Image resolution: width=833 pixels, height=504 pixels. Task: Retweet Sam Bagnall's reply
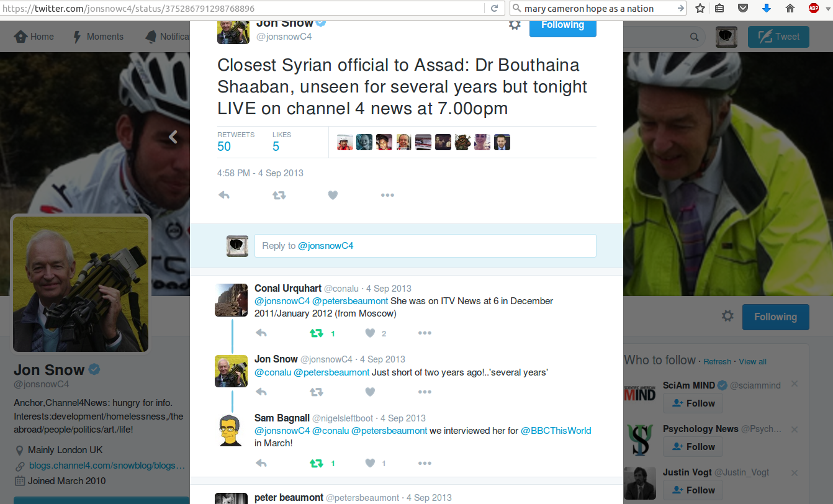click(317, 463)
